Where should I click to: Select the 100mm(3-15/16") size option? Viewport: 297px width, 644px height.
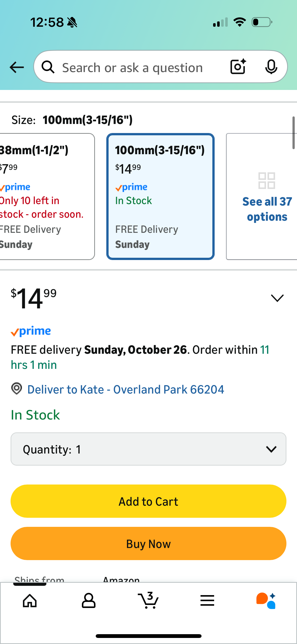(x=160, y=197)
